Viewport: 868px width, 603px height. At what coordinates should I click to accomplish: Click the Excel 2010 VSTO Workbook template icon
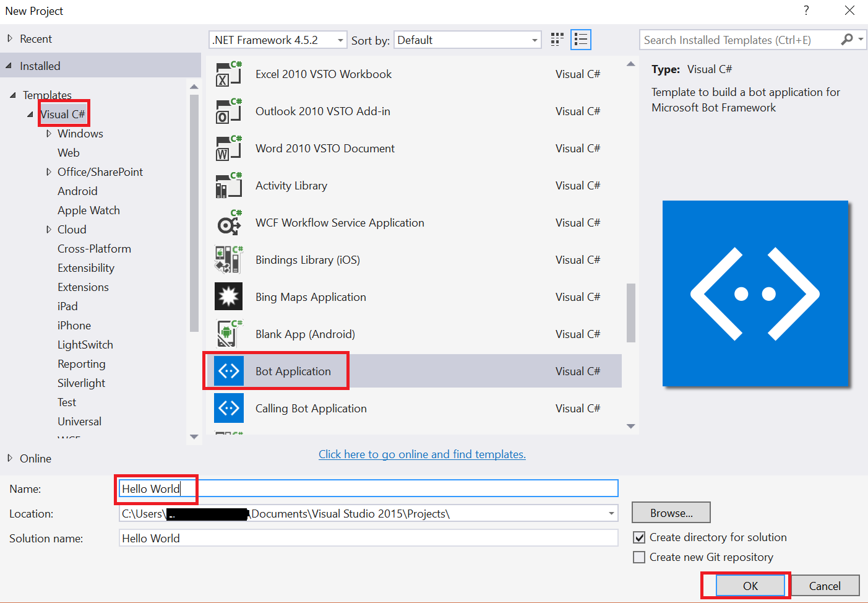coord(228,74)
